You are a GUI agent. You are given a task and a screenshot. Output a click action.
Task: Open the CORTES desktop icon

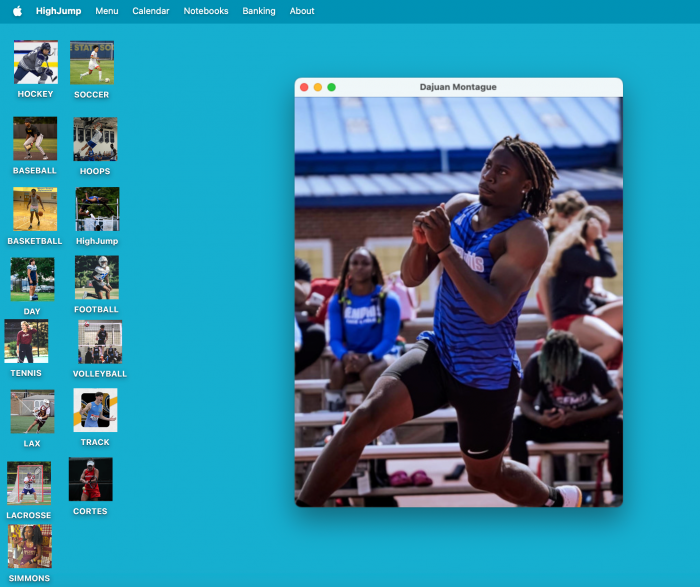(x=90, y=479)
